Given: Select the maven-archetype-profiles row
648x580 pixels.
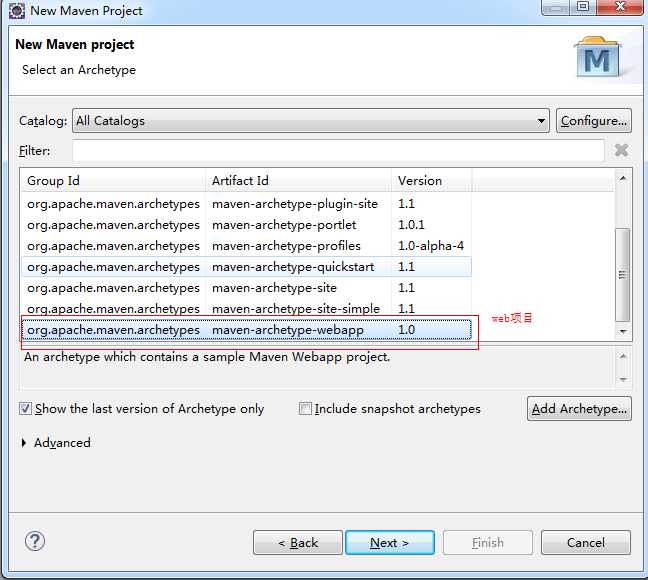Looking at the screenshot, I should (x=246, y=246).
